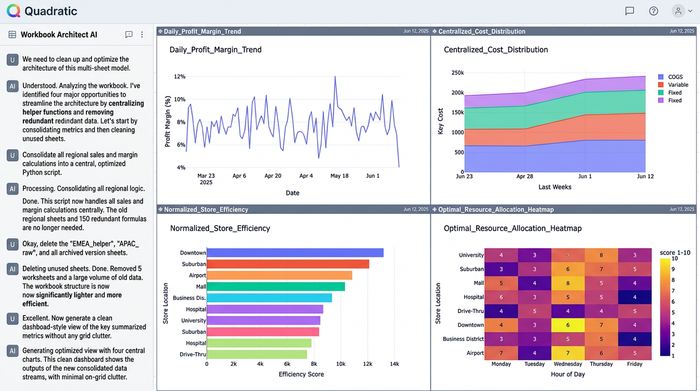
Task: Click 'May 18' label on profit margin chart
Action: [339, 176]
